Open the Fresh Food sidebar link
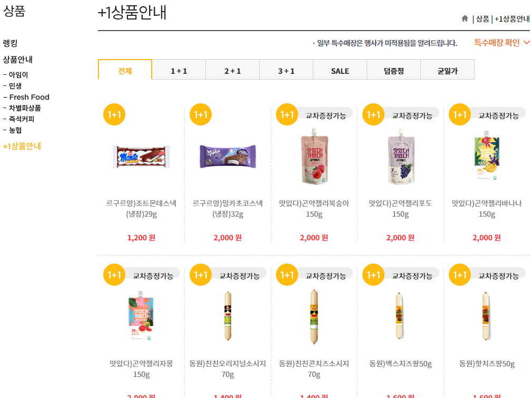The height and width of the screenshot is (398, 532). point(29,97)
